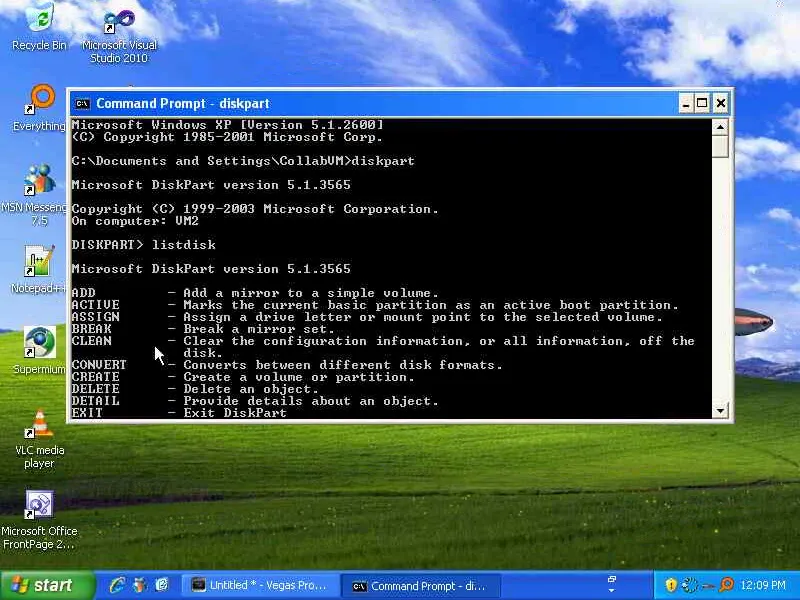Click the 'DETAIL' command entry text

pyautogui.click(x=95, y=401)
